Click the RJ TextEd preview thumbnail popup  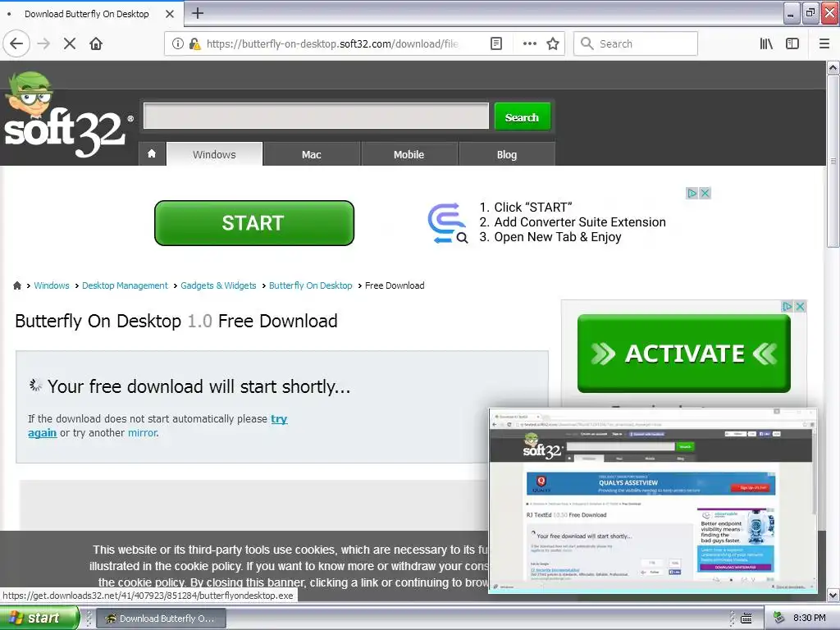tap(653, 501)
